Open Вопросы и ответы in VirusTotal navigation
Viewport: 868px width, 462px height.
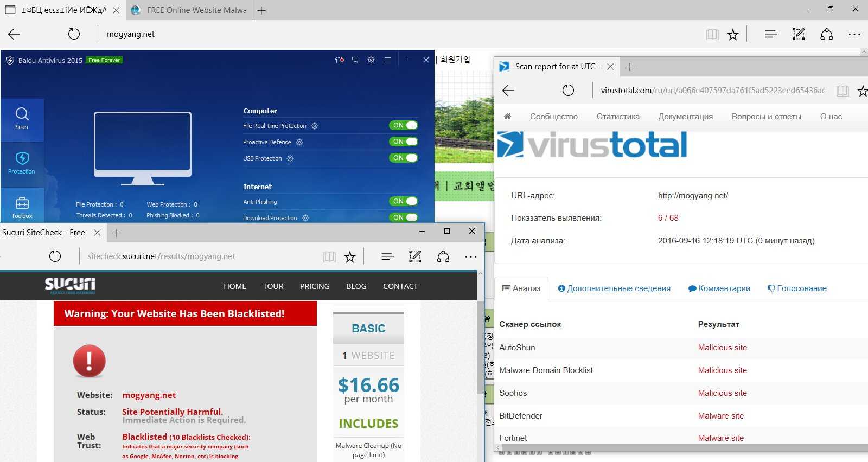click(767, 117)
